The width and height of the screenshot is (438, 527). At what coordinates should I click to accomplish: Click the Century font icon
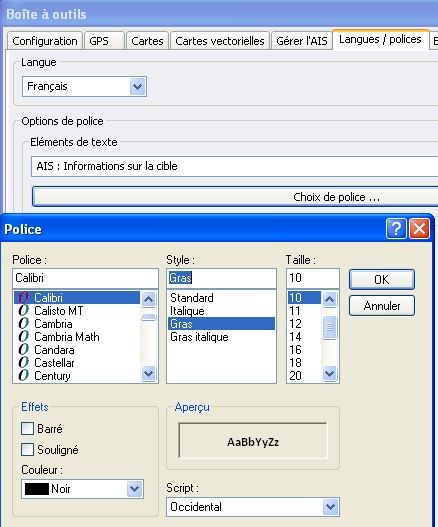24,375
